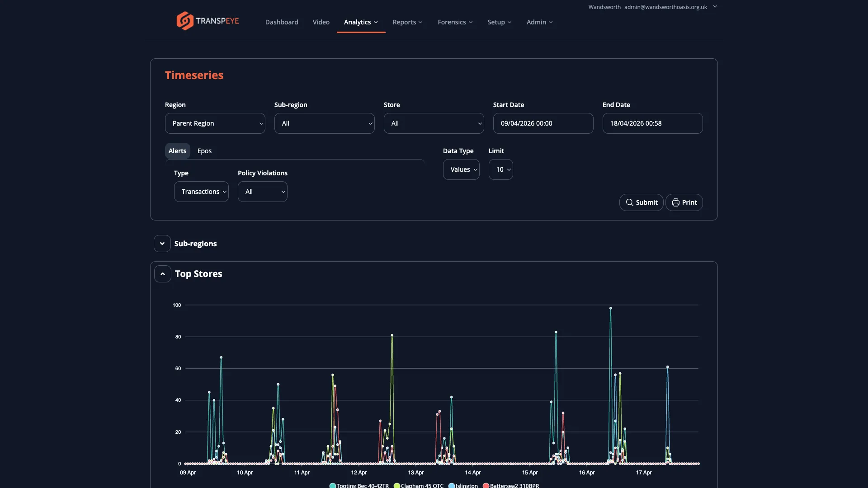
Task: Open the Region dropdown showing Parent Region
Action: (x=215, y=123)
